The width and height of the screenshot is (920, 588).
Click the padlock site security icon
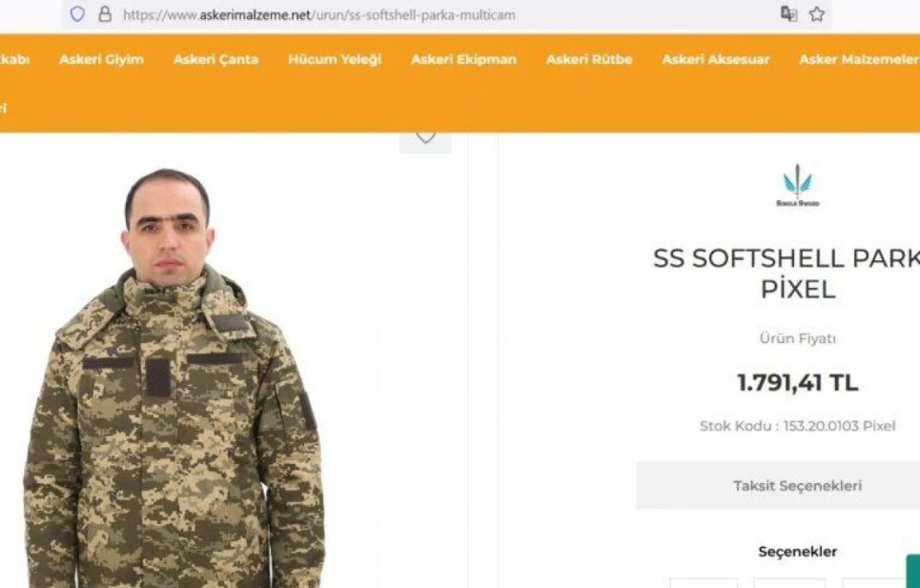[105, 14]
